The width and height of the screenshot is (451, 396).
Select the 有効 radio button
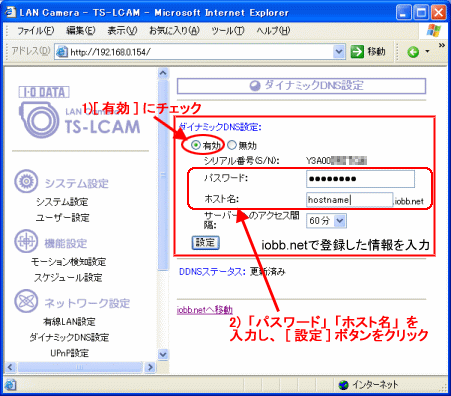196,145
